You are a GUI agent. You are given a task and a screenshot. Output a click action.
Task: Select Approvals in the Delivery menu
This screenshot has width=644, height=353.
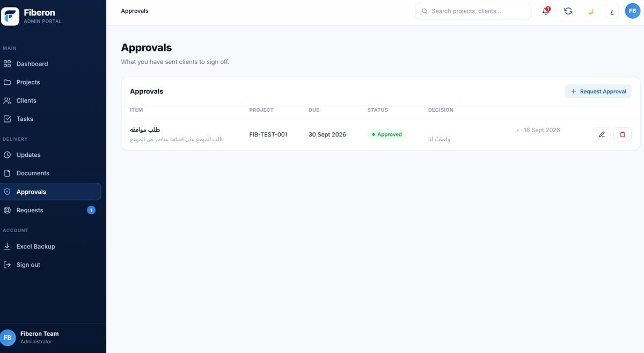click(50, 192)
